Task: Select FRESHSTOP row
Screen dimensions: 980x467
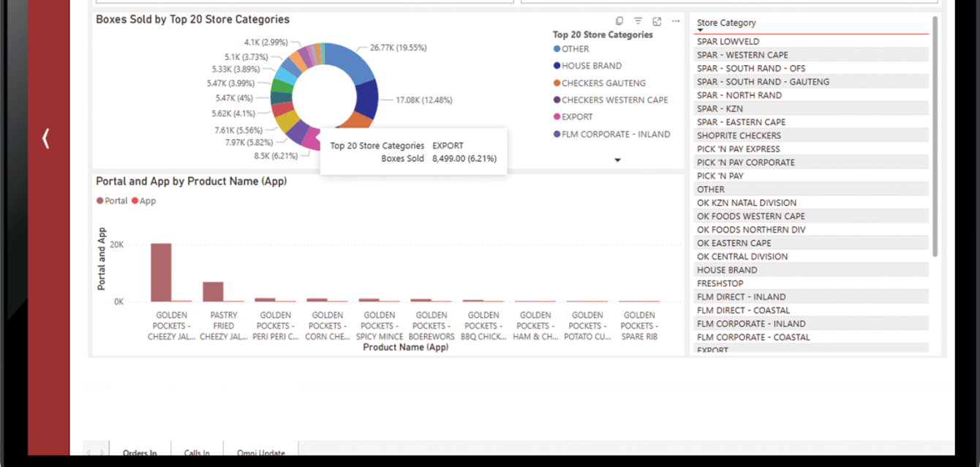Action: (811, 283)
